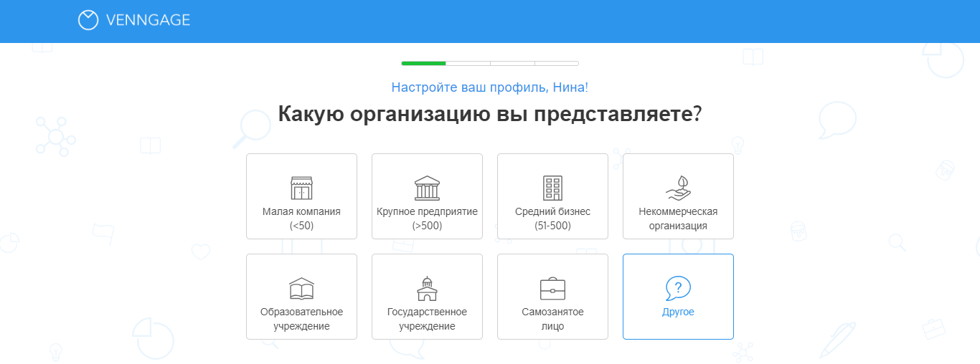The height and width of the screenshot is (364, 980).
Task: Open the VENNGAGE wordmark link in header
Action: pos(148,21)
